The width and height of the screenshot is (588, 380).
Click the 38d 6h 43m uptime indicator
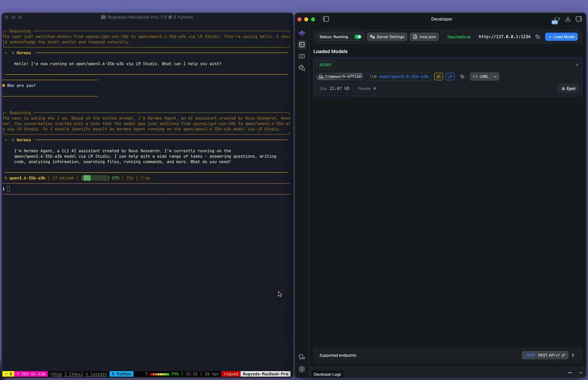(x=31, y=374)
